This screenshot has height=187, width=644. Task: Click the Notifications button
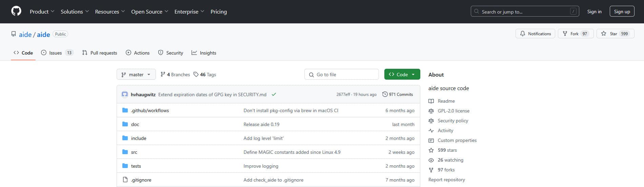pos(536,34)
